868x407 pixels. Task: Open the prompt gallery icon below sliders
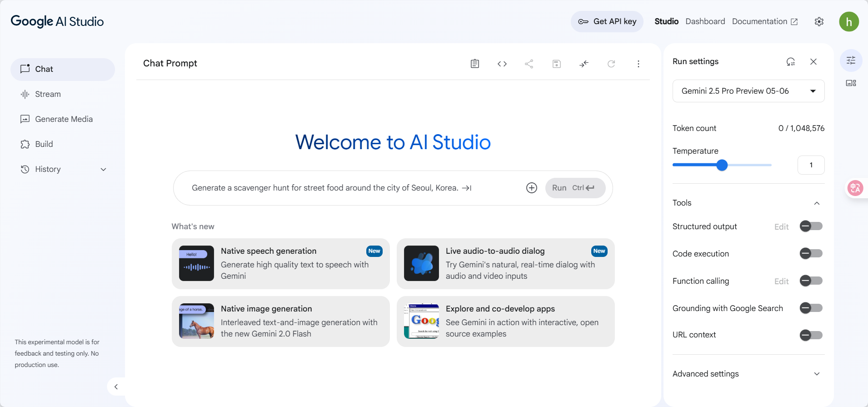point(851,83)
